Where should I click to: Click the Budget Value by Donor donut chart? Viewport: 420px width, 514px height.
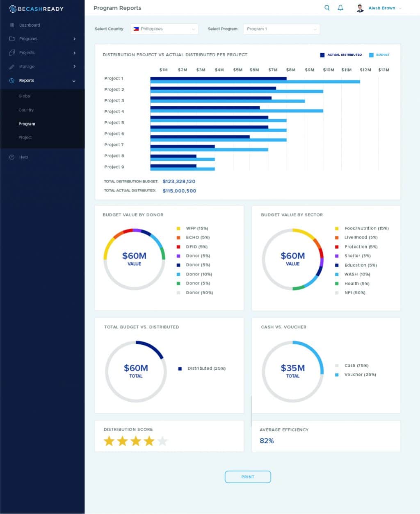pyautogui.click(x=135, y=259)
